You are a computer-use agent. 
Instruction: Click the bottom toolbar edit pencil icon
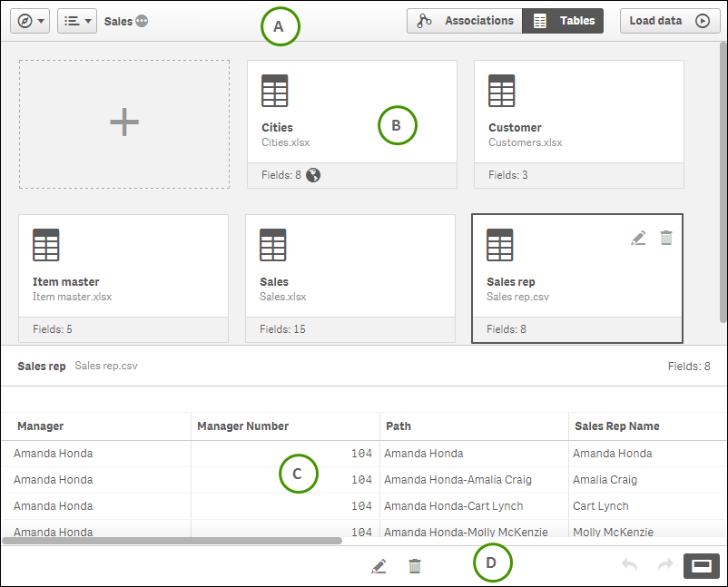coord(379,566)
